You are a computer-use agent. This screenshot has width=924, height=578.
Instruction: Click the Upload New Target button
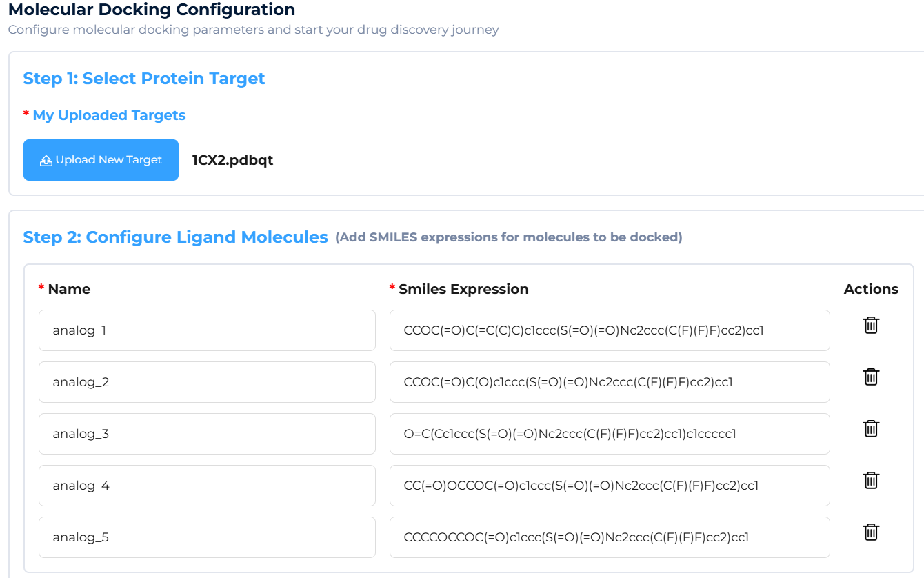pyautogui.click(x=101, y=160)
